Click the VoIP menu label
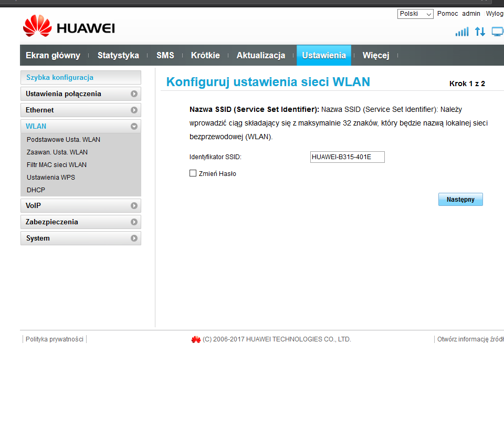Screen dimensions: 504x426 (x=33, y=206)
